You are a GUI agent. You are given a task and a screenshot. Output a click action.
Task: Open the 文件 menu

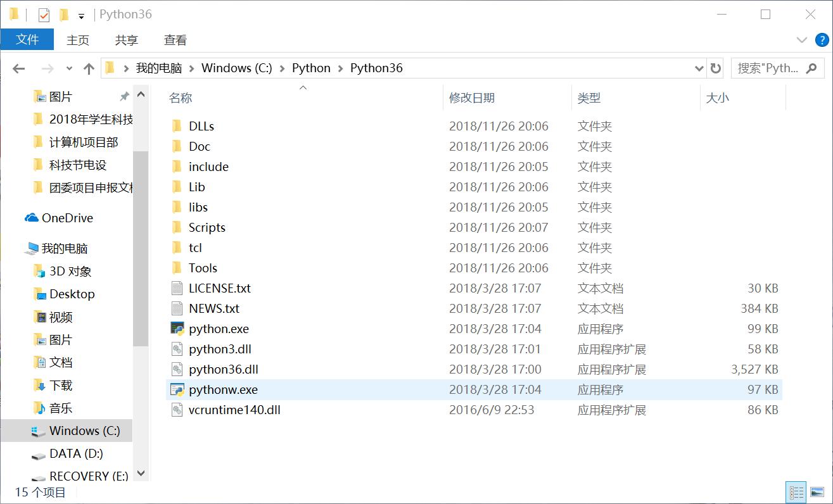[27, 40]
